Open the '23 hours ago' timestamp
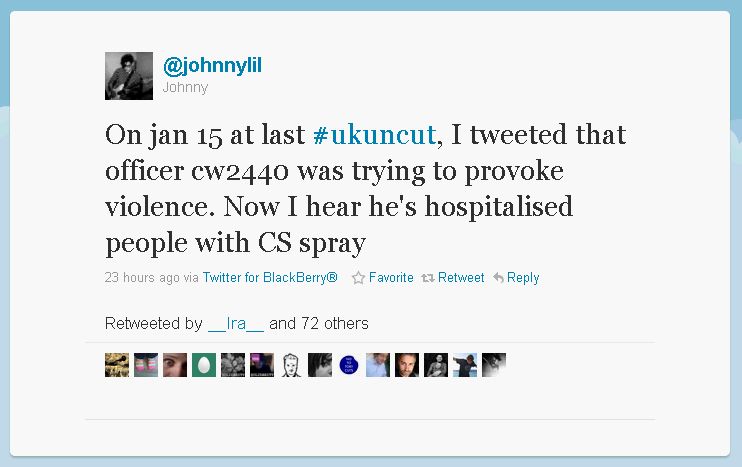 pos(142,277)
